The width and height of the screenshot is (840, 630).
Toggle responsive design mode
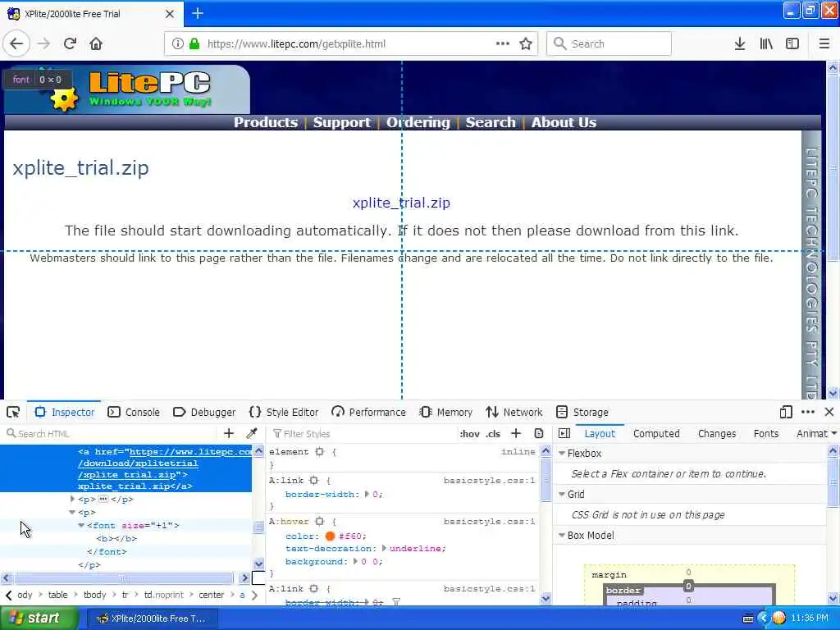point(786,412)
